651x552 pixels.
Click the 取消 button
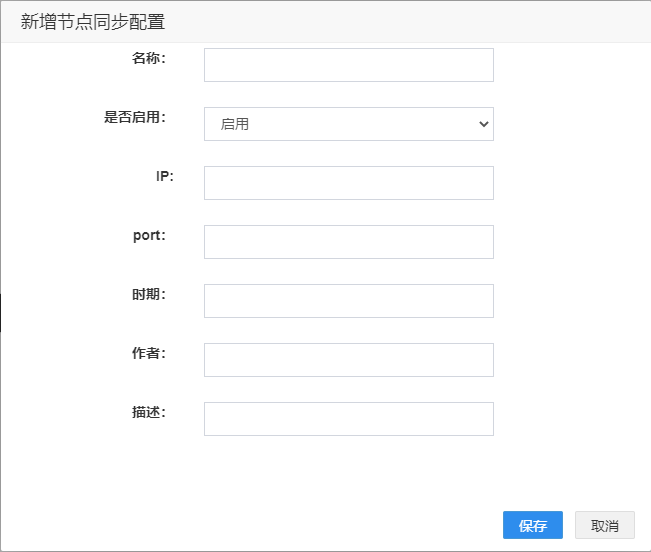coord(604,525)
